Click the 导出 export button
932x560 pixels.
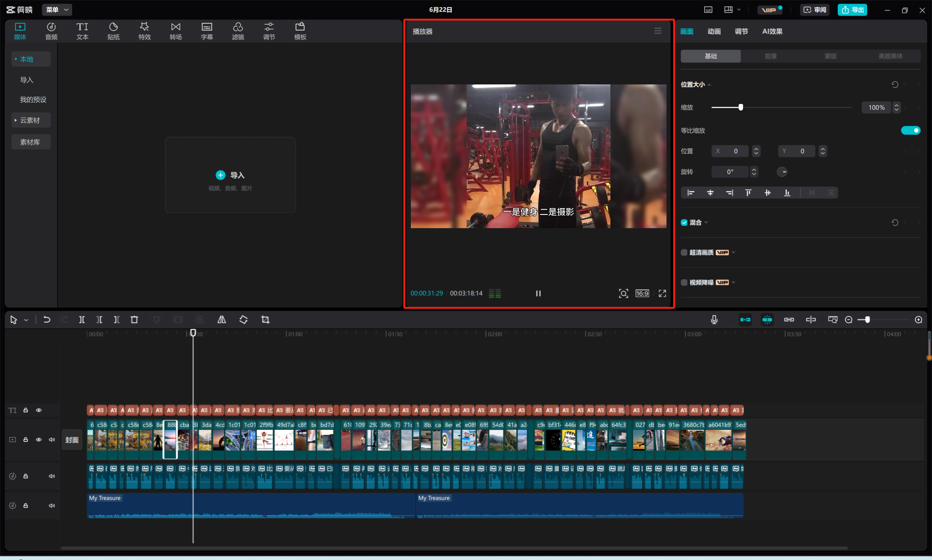pos(852,10)
